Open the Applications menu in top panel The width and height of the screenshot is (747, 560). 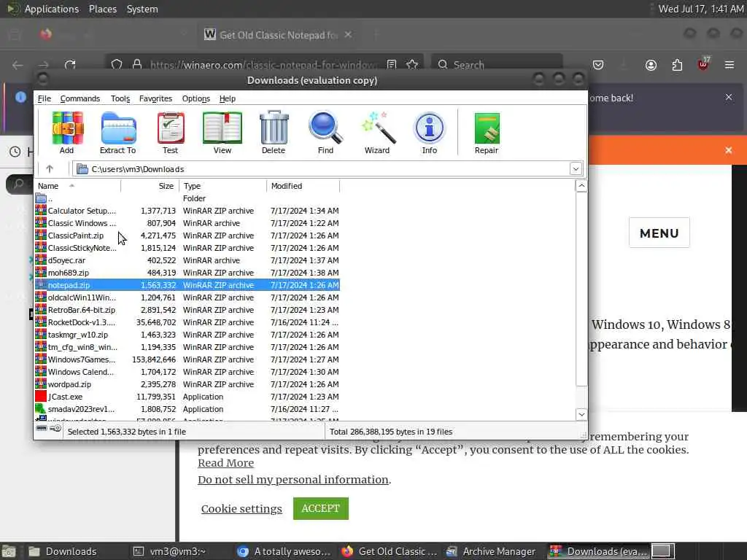point(52,9)
